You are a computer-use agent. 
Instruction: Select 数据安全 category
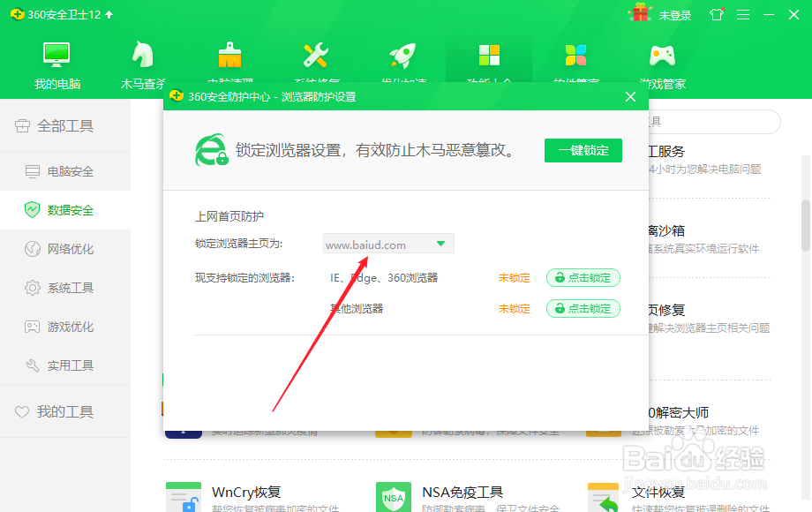[65, 210]
